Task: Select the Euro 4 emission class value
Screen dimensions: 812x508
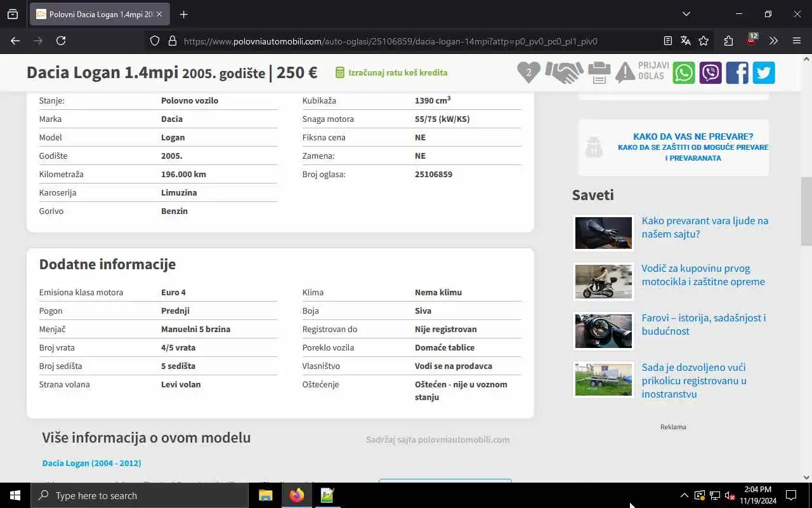Action: [173, 292]
